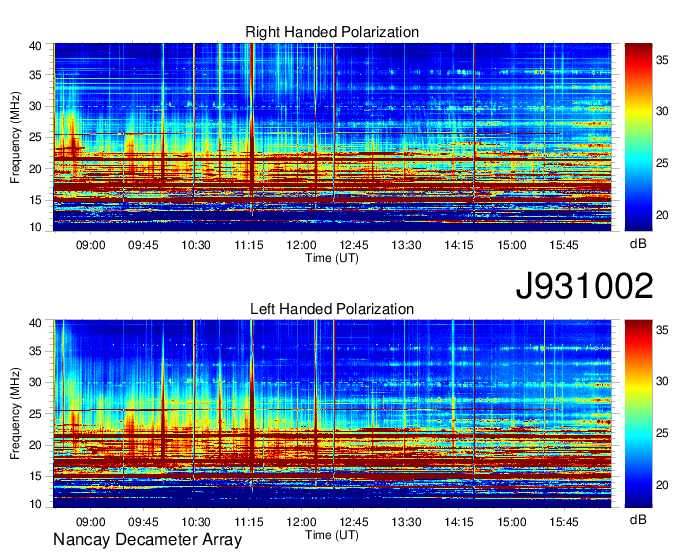Click the 10 MHz tick on Right Handed frequency axis
The width and height of the screenshot is (680, 552).
tap(36, 227)
